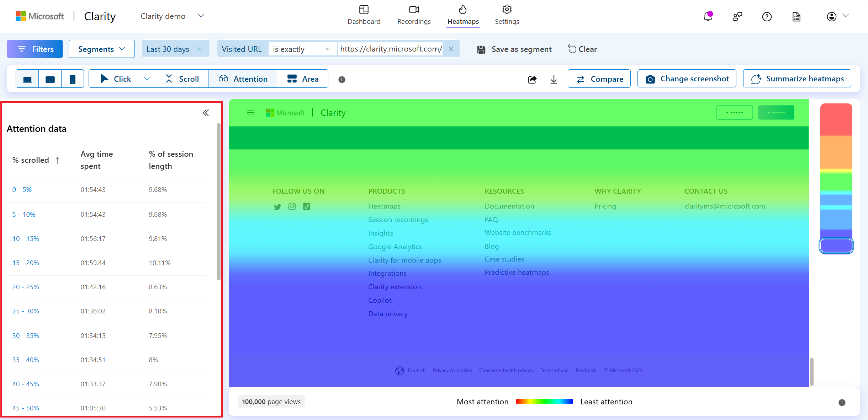This screenshot has width=868, height=420.
Task: Collapse the Attention data panel
Action: (x=206, y=113)
